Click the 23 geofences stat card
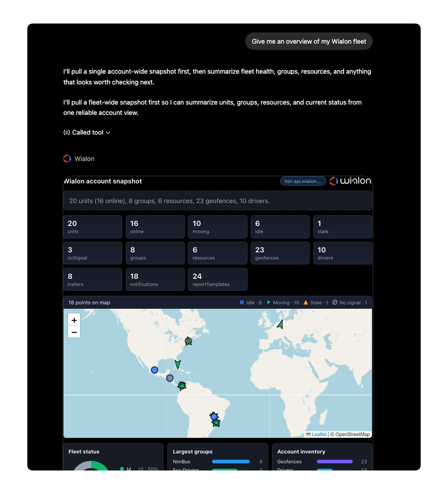Viewport: 448px width, 494px height. [280, 253]
